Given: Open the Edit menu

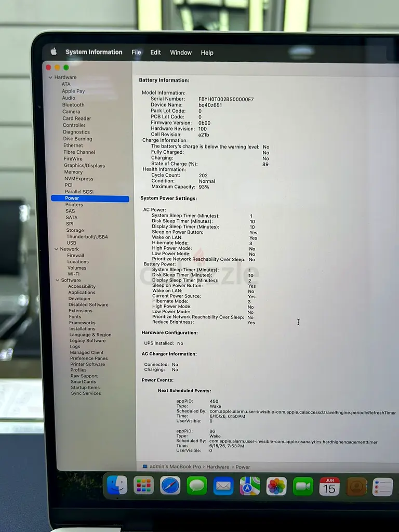Looking at the screenshot, I should [155, 52].
